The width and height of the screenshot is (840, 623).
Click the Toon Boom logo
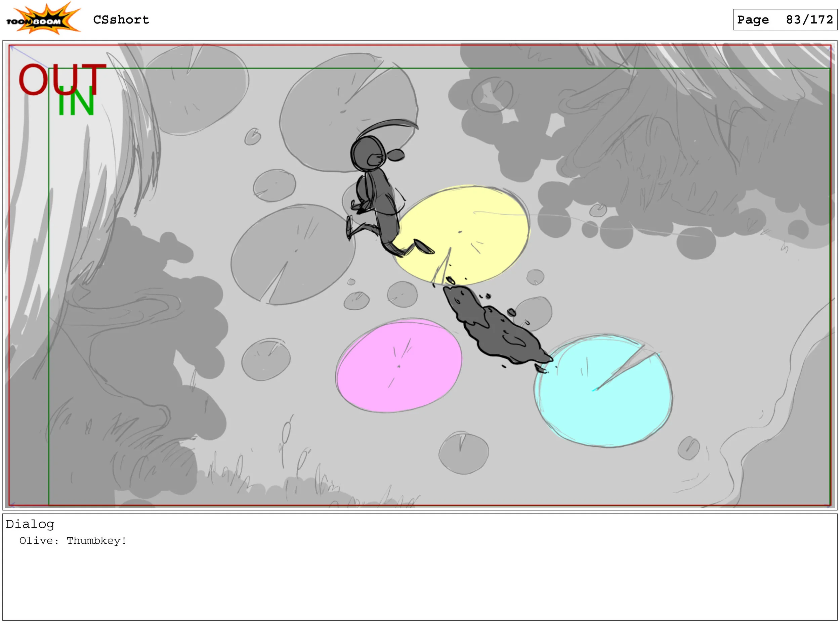point(43,19)
